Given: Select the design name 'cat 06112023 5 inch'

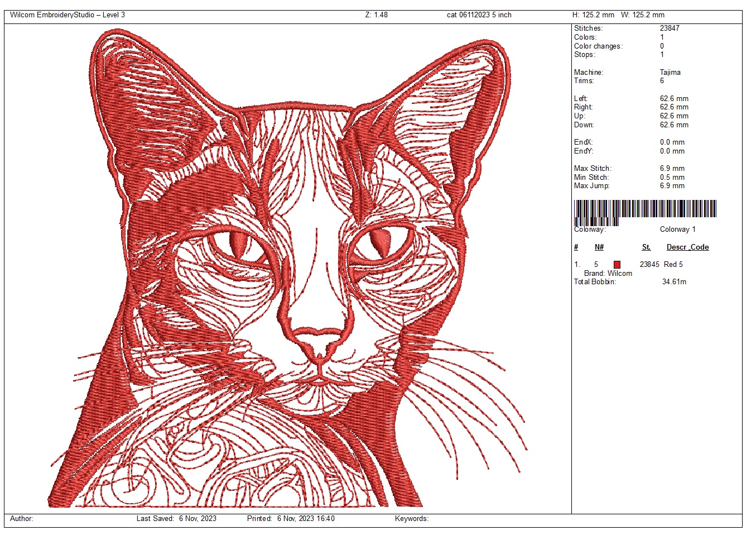Looking at the screenshot, I should pos(479,15).
